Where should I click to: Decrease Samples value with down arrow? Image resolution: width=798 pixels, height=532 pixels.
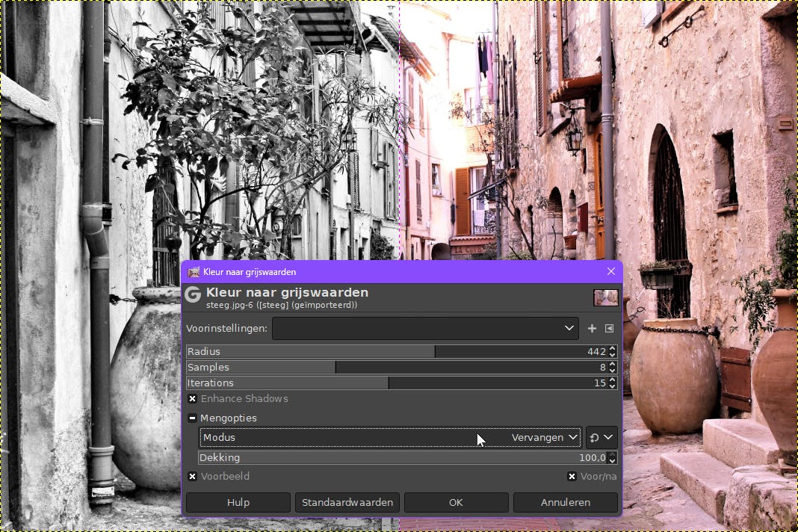(x=612, y=371)
